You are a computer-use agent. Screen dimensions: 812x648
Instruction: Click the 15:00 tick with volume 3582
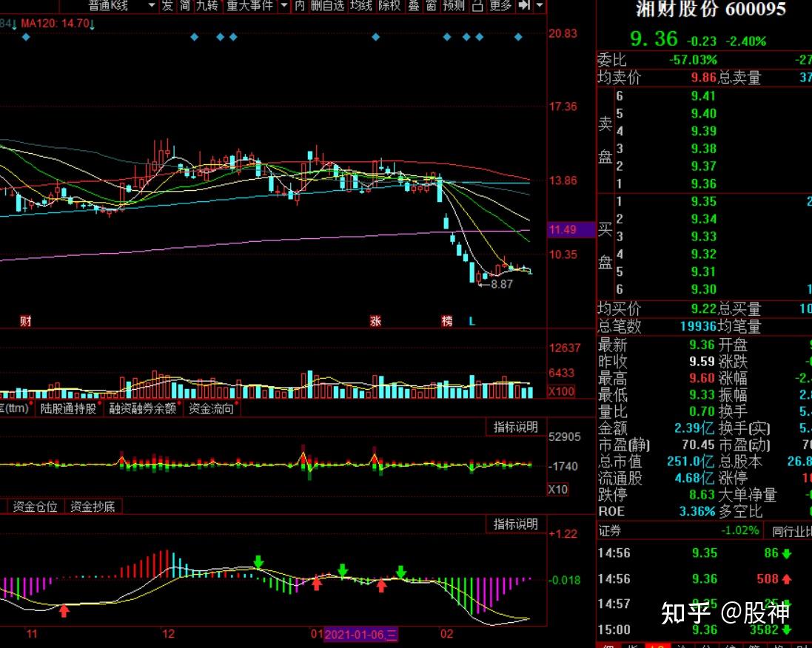coord(694,630)
